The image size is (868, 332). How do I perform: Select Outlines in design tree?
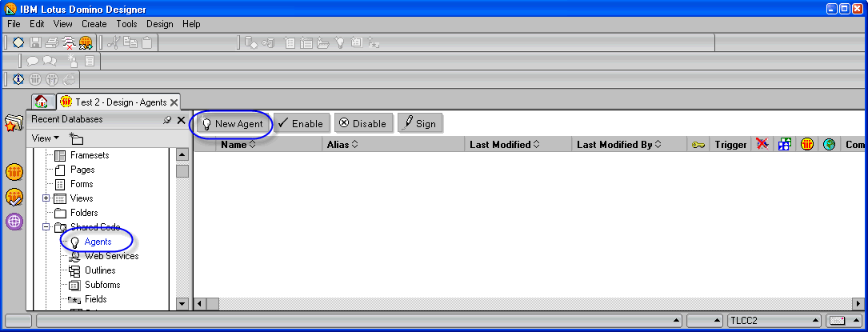coord(100,270)
